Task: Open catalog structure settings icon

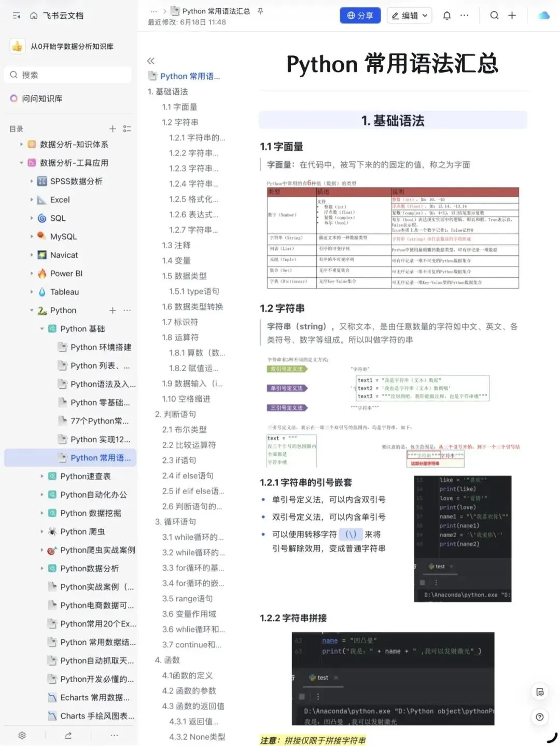Action: coord(127,129)
